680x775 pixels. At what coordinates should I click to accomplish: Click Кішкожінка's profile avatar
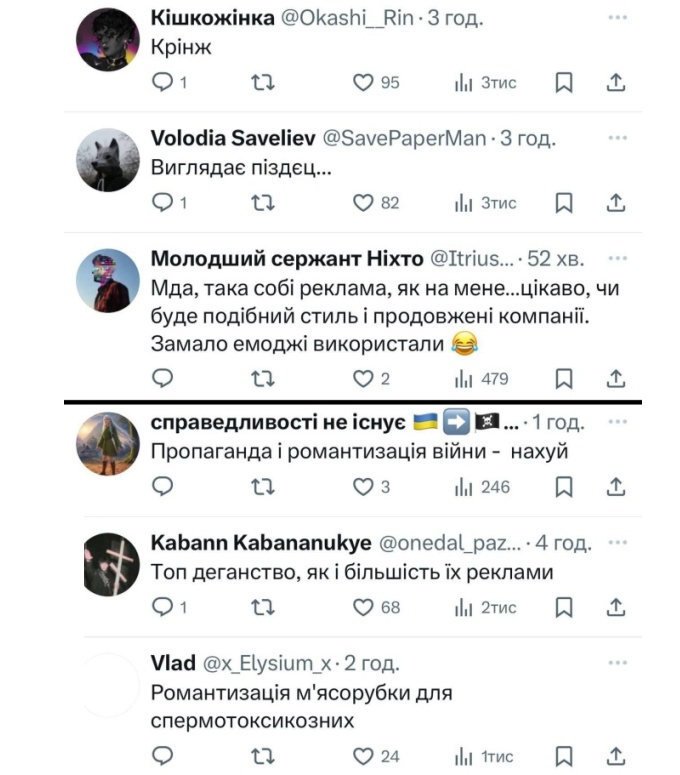coord(108,40)
